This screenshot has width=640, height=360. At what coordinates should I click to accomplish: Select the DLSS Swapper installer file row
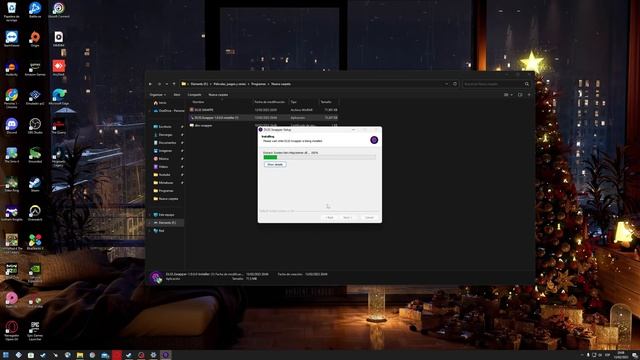pyautogui.click(x=263, y=118)
